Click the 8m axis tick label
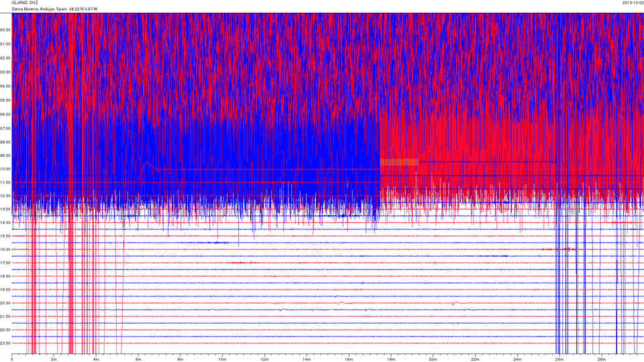This screenshot has height=362, width=644. pyautogui.click(x=180, y=359)
